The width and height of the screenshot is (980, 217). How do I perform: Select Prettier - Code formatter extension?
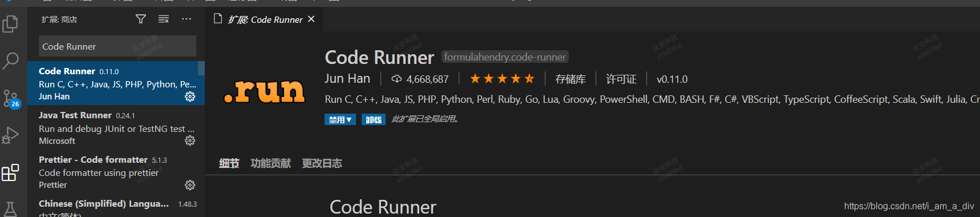(x=116, y=171)
